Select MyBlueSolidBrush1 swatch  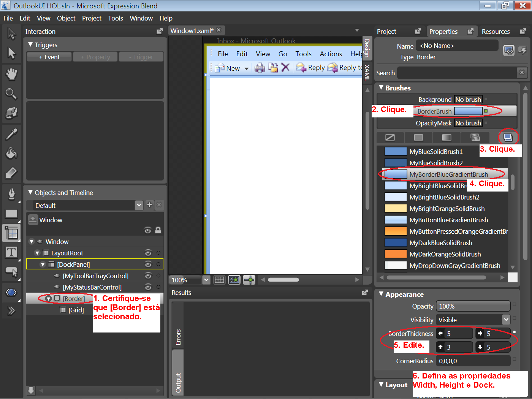click(396, 151)
